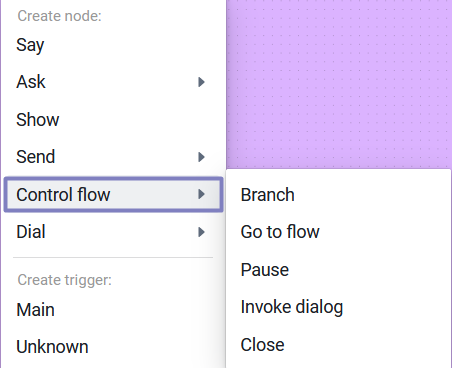Create a Main trigger
The height and width of the screenshot is (368, 452).
point(113,310)
